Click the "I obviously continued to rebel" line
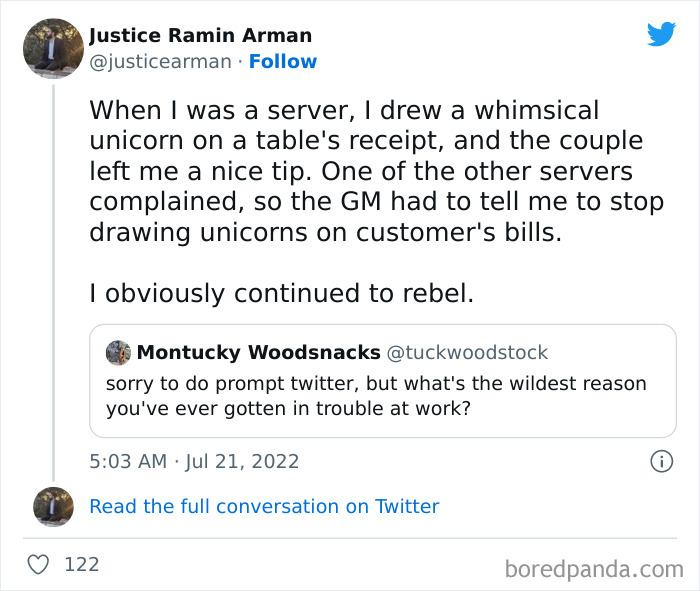 (280, 293)
